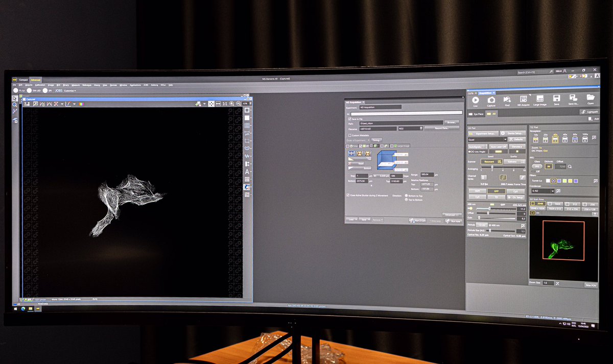Toggle the Time tab checkbox in ND Acquisition

[x=348, y=145]
